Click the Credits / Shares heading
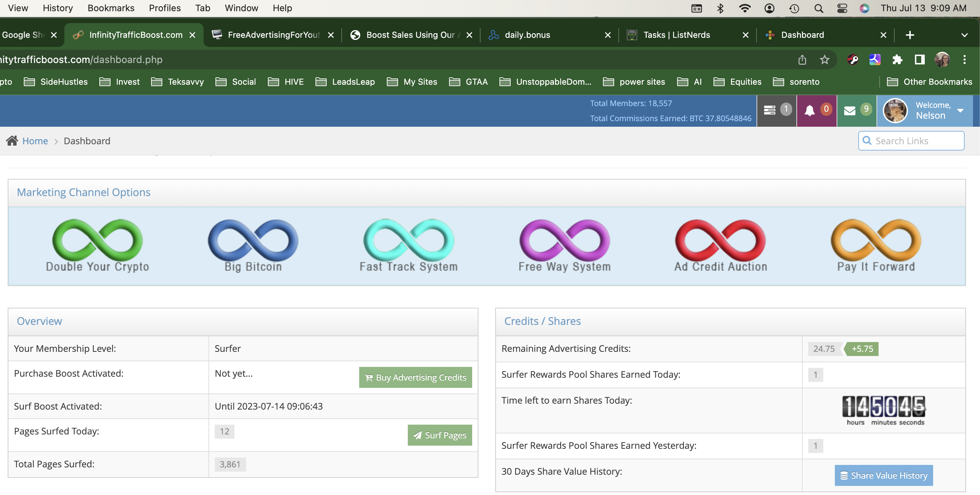Viewport: 980px width, 495px height. pos(542,321)
